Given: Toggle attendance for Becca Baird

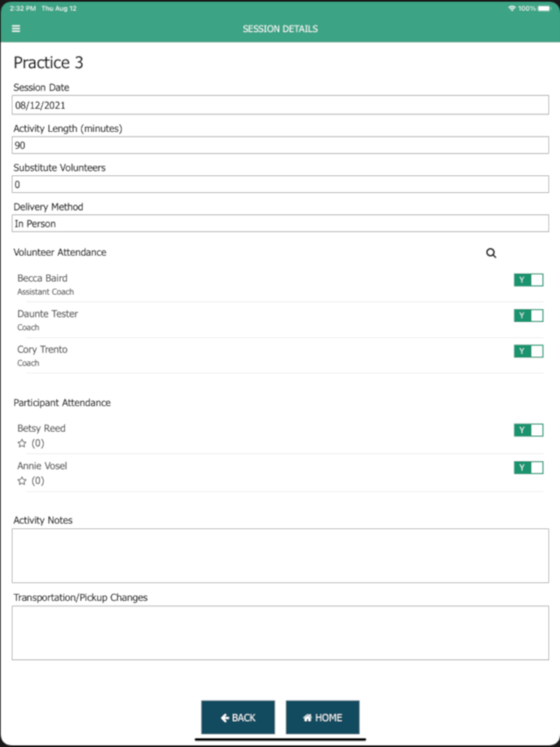Looking at the screenshot, I should click(529, 280).
